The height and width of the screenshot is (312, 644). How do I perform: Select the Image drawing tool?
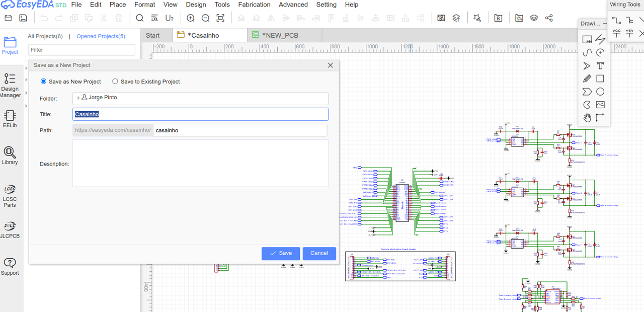tap(600, 105)
